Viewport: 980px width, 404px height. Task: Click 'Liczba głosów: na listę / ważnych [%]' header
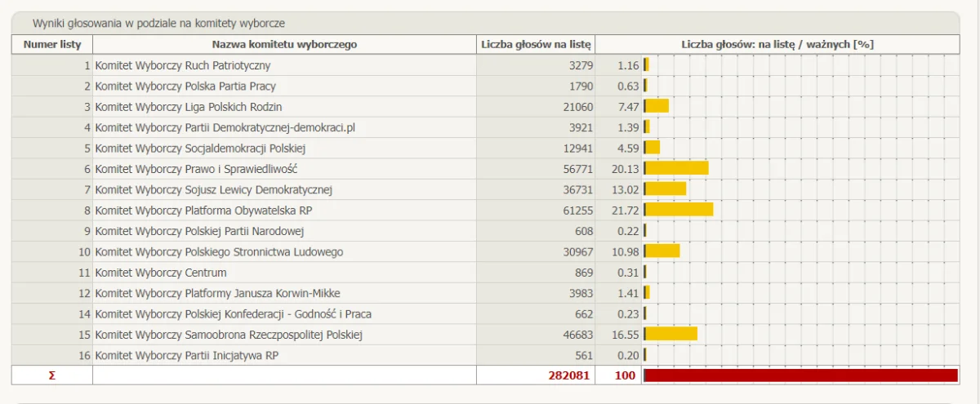coord(777,44)
